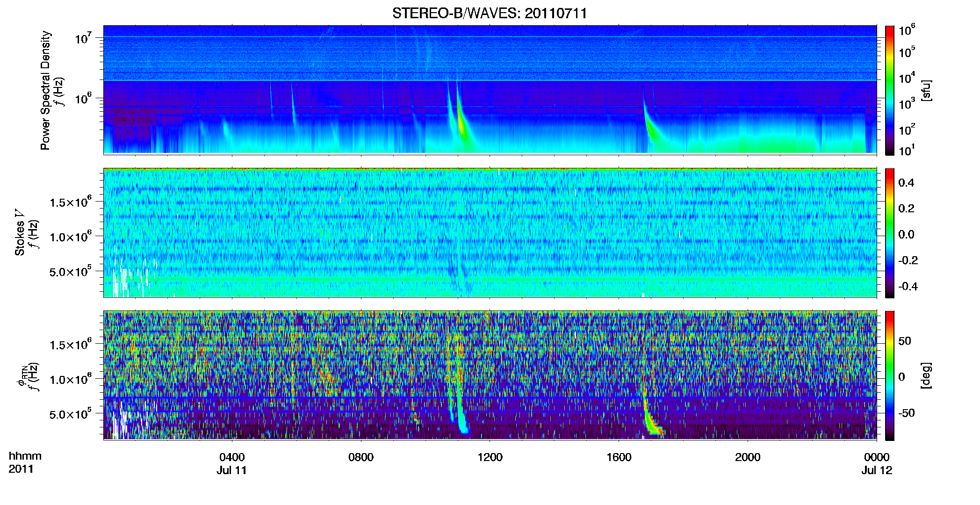
Task: Click the 2011 year label under hhmm
Action: point(21,469)
